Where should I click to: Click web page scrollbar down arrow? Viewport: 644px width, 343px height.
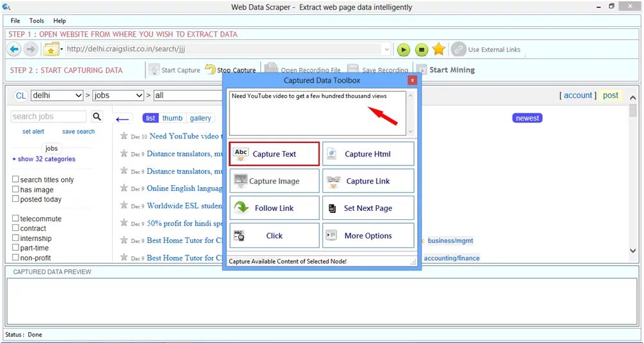[x=633, y=251]
